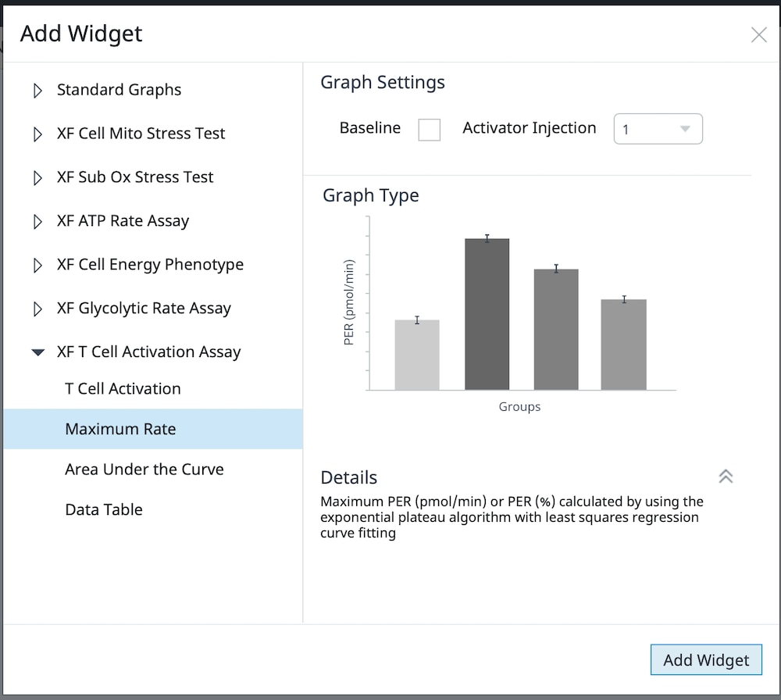781x700 pixels.
Task: Select the T Cell Activation widget
Action: [123, 389]
